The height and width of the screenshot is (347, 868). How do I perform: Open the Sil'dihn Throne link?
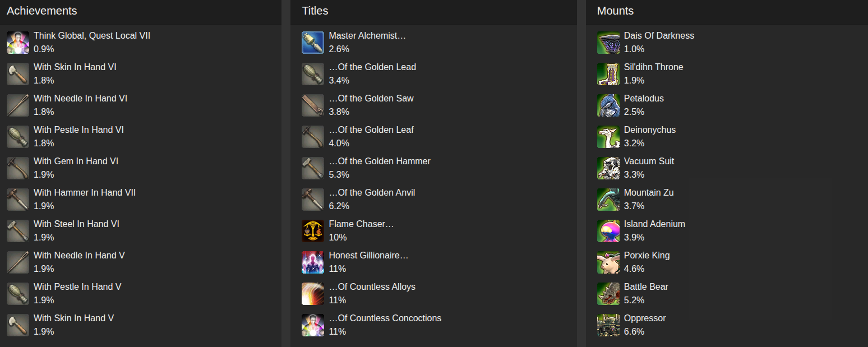tap(654, 67)
